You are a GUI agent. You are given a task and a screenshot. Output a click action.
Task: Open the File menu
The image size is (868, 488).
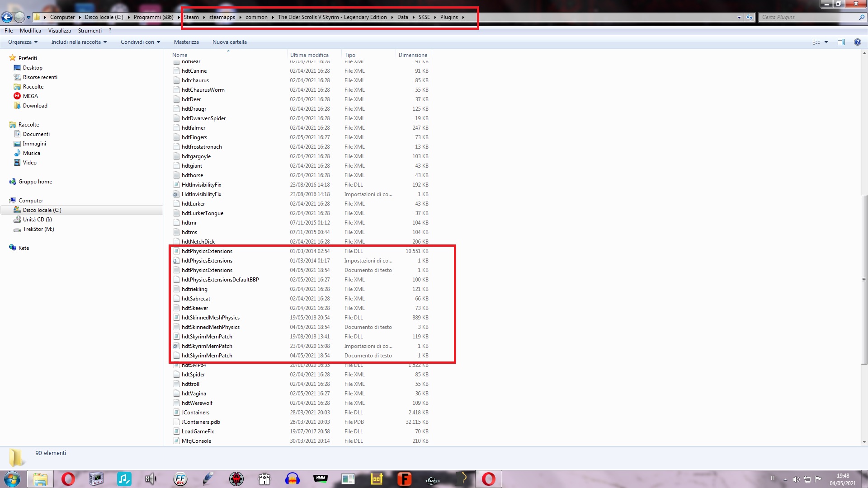point(9,31)
